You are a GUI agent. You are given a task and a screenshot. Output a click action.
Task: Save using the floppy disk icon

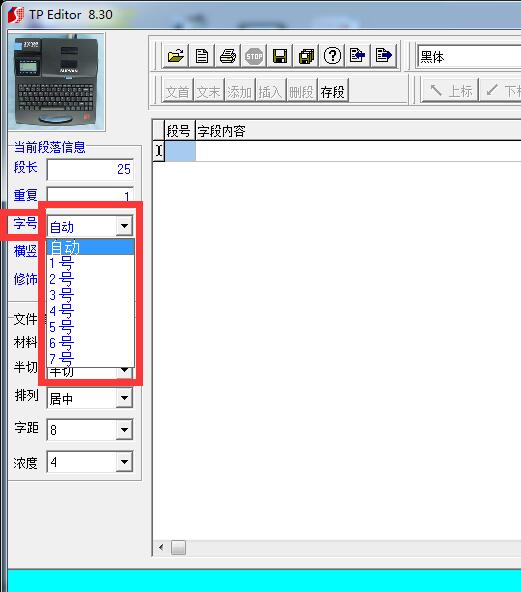280,56
